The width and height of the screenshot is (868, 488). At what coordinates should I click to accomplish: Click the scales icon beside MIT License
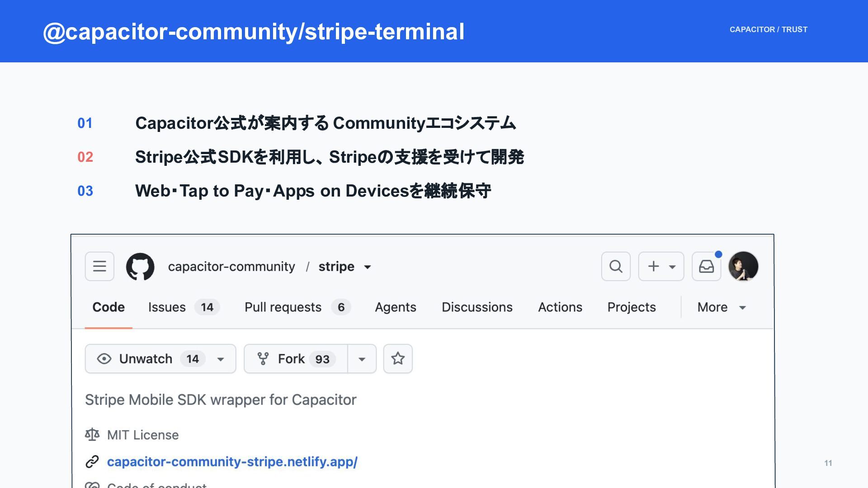(92, 435)
